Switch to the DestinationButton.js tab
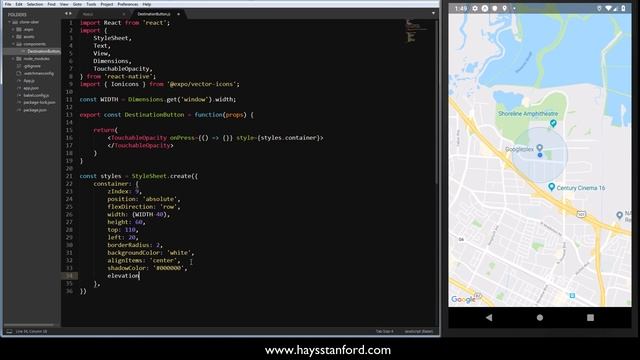 pyautogui.click(x=154, y=14)
